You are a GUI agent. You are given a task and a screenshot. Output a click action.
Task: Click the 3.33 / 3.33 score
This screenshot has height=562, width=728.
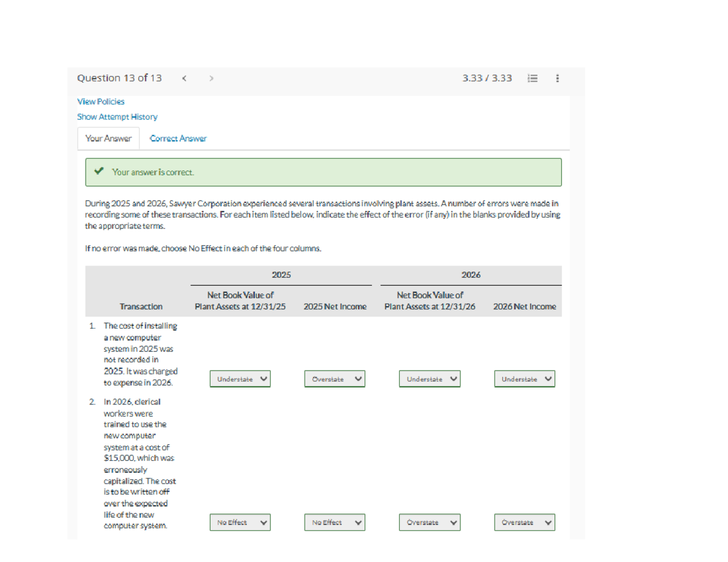(x=487, y=78)
